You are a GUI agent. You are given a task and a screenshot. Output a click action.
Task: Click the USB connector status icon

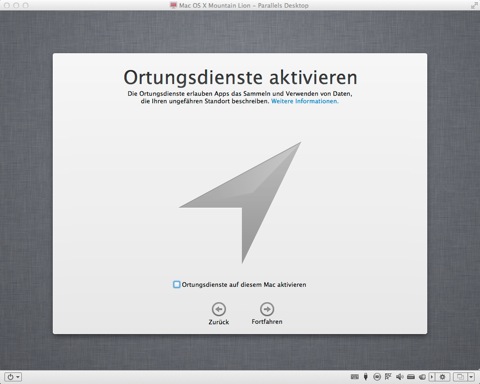click(366, 377)
